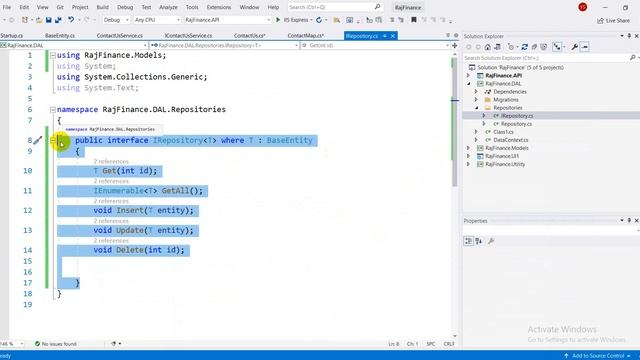
Task: Open Properties wrench icon in Solution Explorer
Action: [574, 47]
